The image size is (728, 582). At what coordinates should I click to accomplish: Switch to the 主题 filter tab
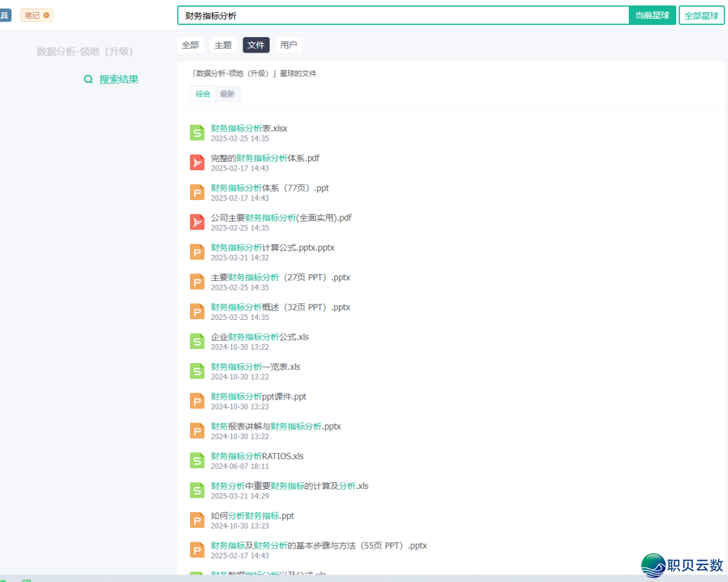tap(223, 45)
